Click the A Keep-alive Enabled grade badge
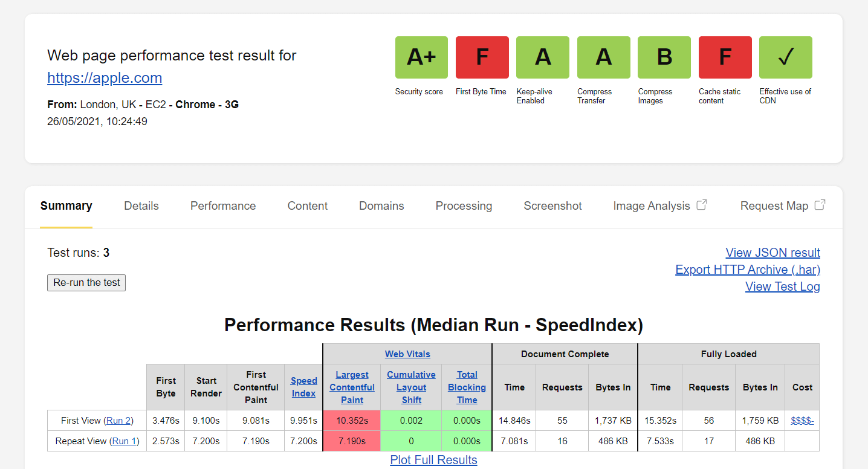 click(543, 57)
